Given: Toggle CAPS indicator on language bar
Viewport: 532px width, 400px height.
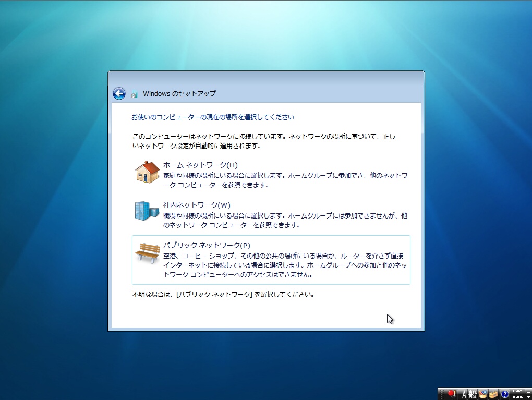Looking at the screenshot, I should pos(518,391).
